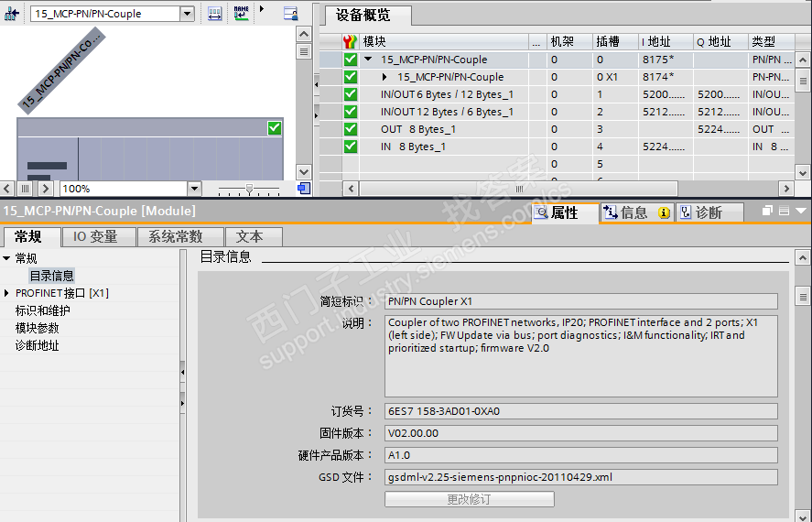Click the device overview horizontal scrollbar thumb
This screenshot has height=522, width=812.
point(518,189)
